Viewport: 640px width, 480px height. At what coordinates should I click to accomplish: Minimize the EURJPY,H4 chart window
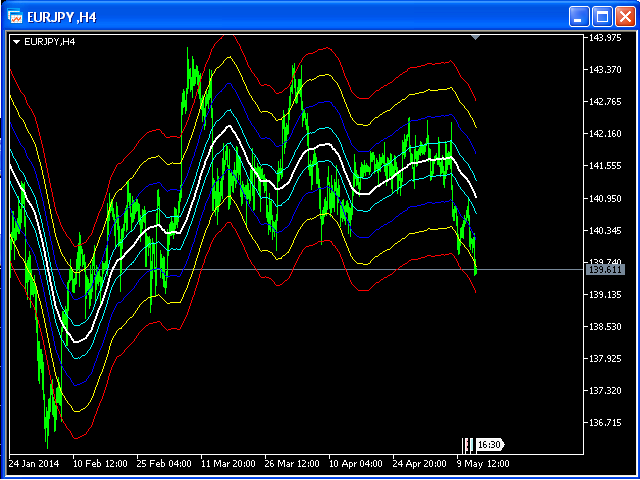click(x=579, y=18)
